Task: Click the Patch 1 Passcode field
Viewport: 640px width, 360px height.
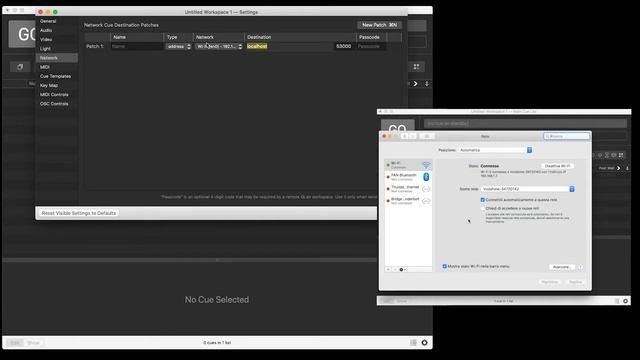Action: [371, 47]
